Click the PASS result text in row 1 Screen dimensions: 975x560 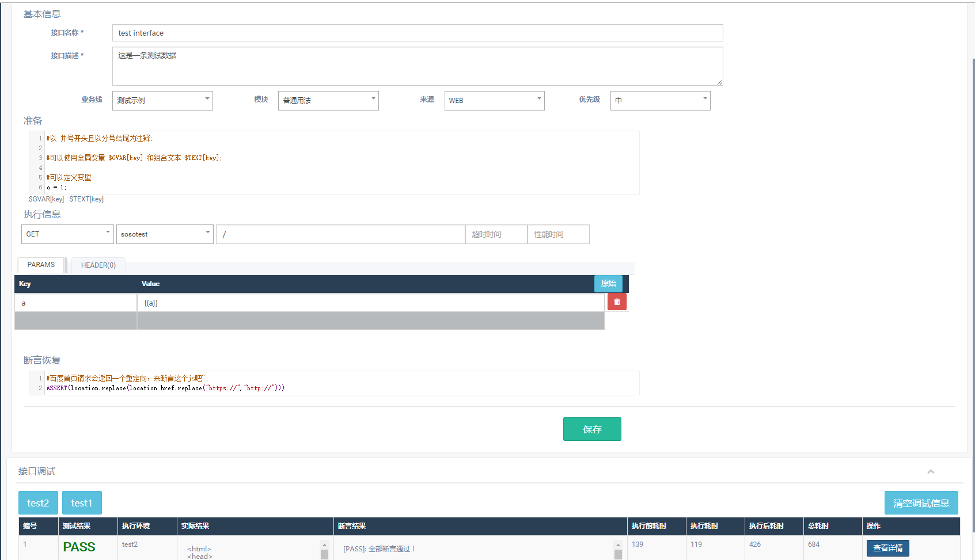click(79, 547)
